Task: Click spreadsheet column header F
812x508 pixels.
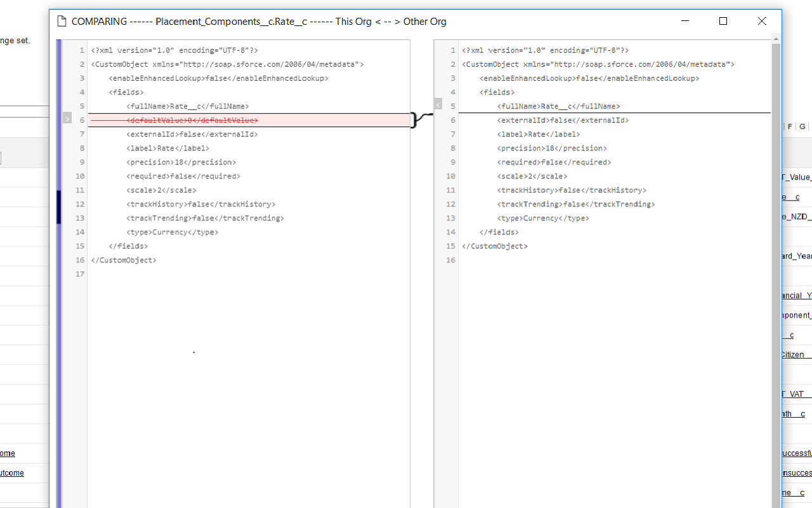Action: click(x=790, y=126)
